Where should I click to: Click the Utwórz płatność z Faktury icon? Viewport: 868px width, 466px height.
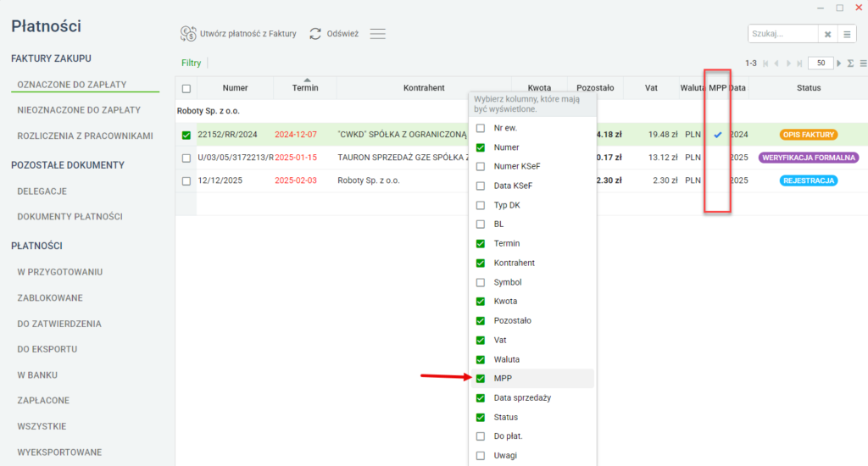(188, 34)
